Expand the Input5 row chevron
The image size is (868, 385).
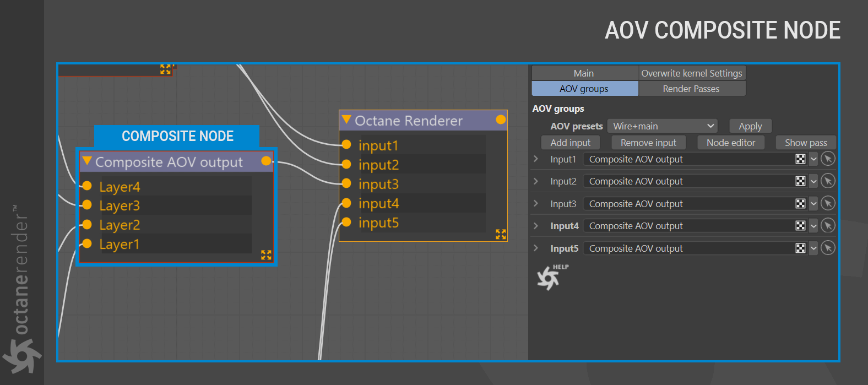(536, 248)
